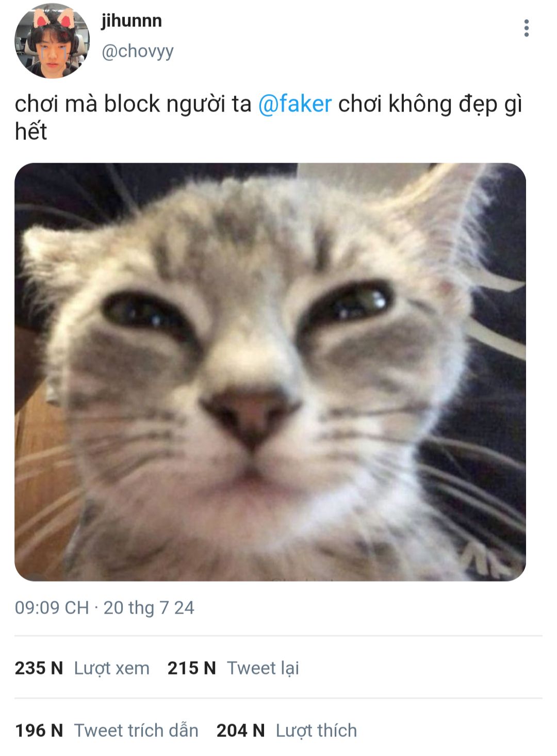557x756 pixels.
Task: Click the 09:09 CH timestamp
Action: click(x=52, y=607)
